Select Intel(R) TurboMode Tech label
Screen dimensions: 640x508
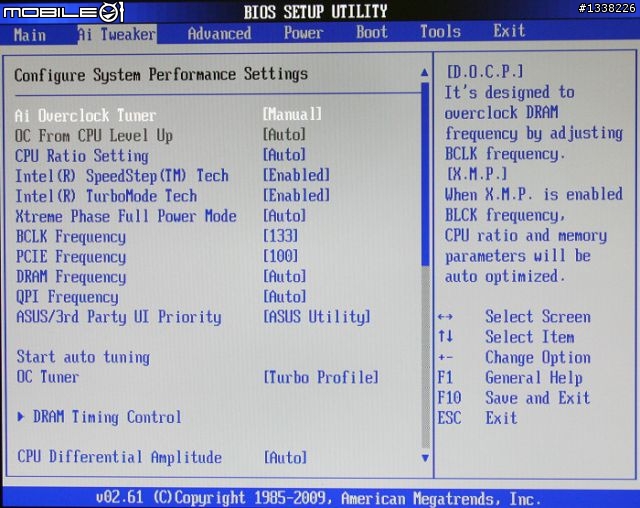click(106, 196)
